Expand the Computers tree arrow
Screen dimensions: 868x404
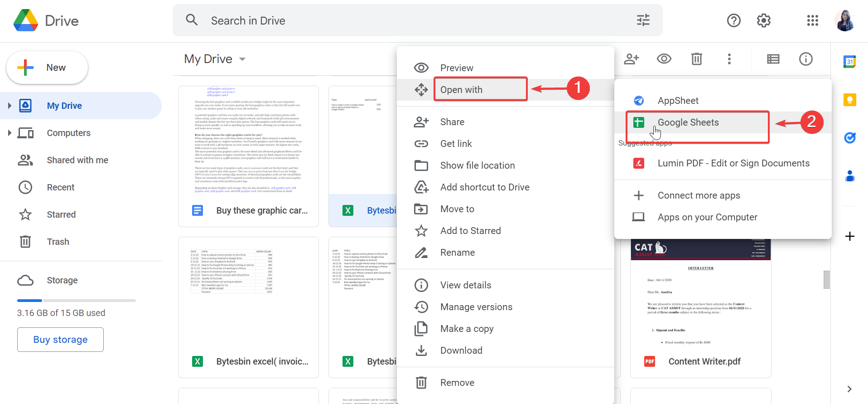pos(10,133)
